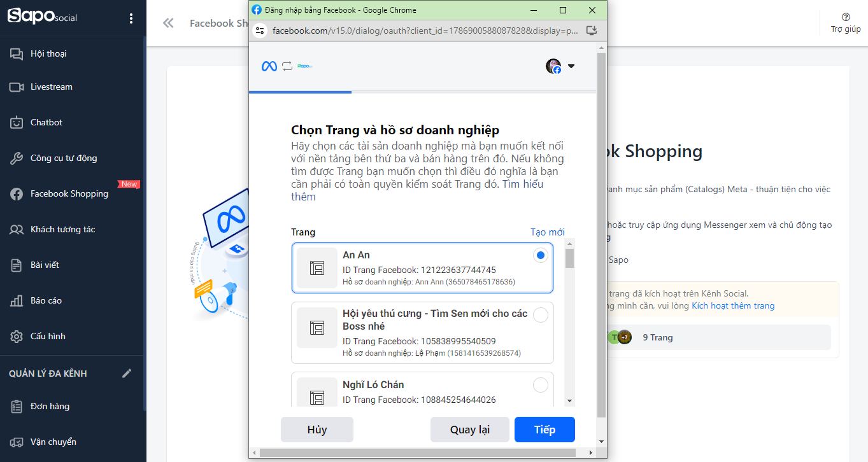Viewport: 868px width, 462px height.
Task: Click the popup scrollbar up arrow
Action: coord(601,48)
